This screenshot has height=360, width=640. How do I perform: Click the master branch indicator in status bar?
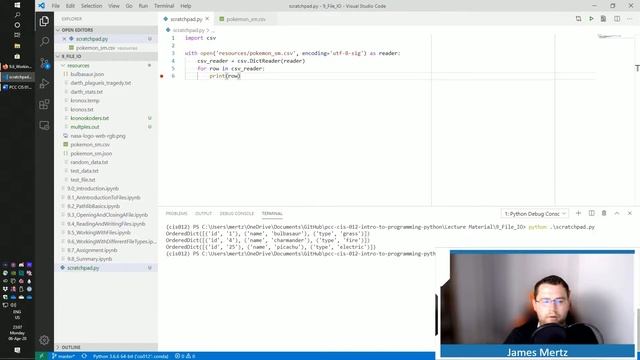pyautogui.click(x=63, y=356)
